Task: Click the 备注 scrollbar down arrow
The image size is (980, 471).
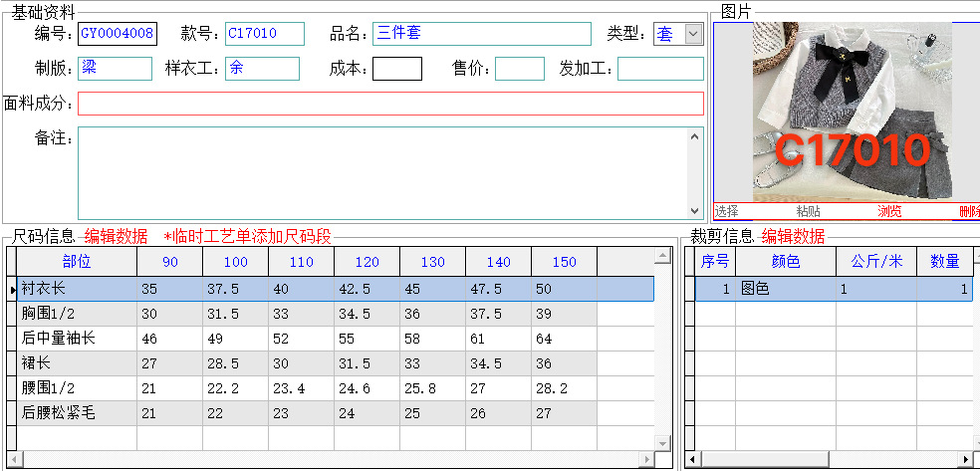Action: 695,211
